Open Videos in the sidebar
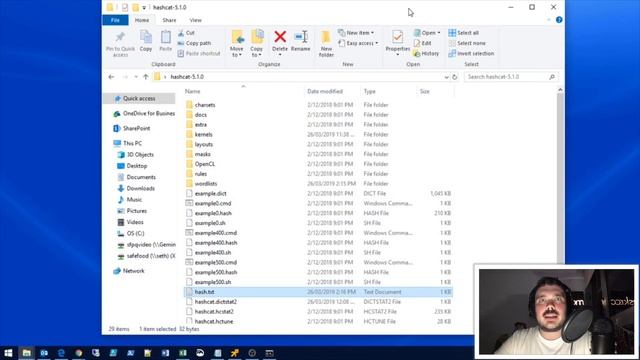 tap(131, 222)
